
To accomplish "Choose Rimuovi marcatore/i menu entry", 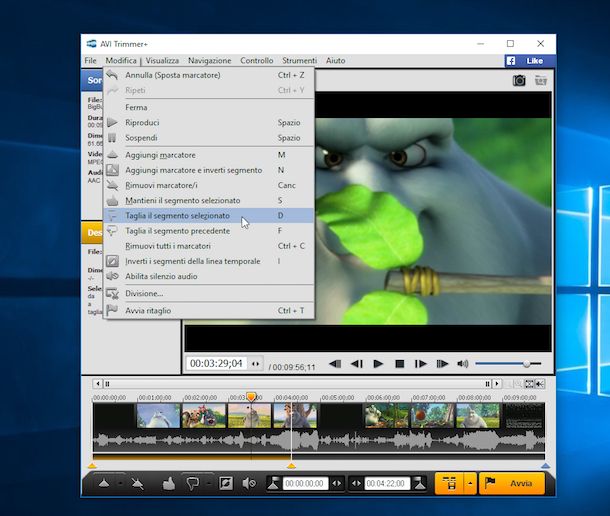I will coord(209,185).
